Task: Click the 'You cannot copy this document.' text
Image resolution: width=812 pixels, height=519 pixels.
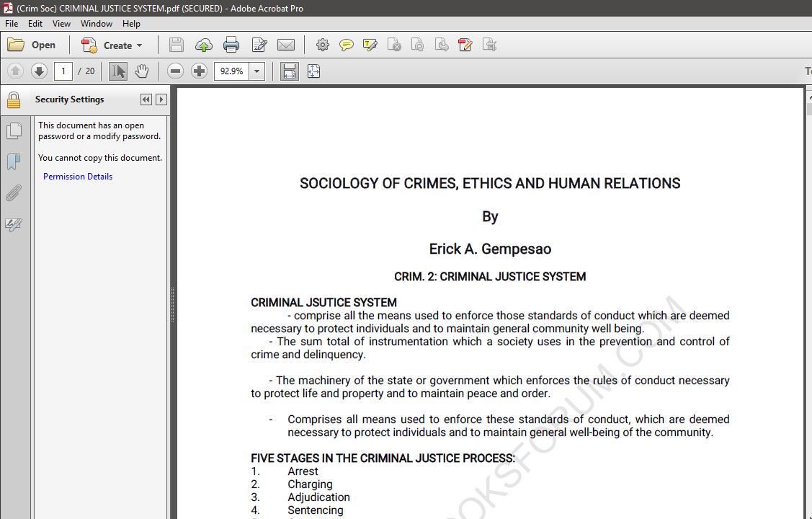Action: [100, 158]
